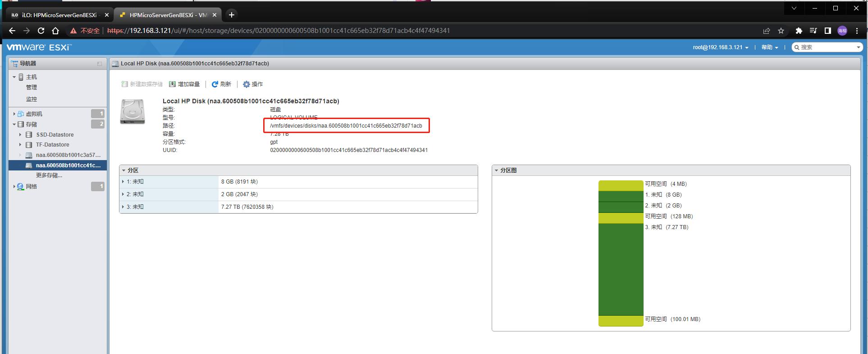This screenshot has height=354, width=868.
Task: Refresh the disk view with 刷新
Action: 221,84
